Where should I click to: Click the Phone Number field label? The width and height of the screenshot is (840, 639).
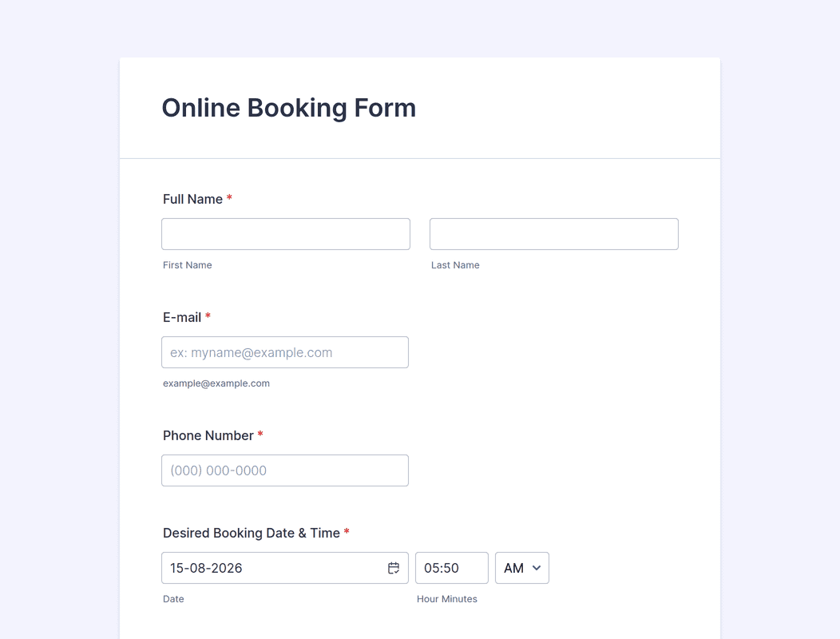208,435
